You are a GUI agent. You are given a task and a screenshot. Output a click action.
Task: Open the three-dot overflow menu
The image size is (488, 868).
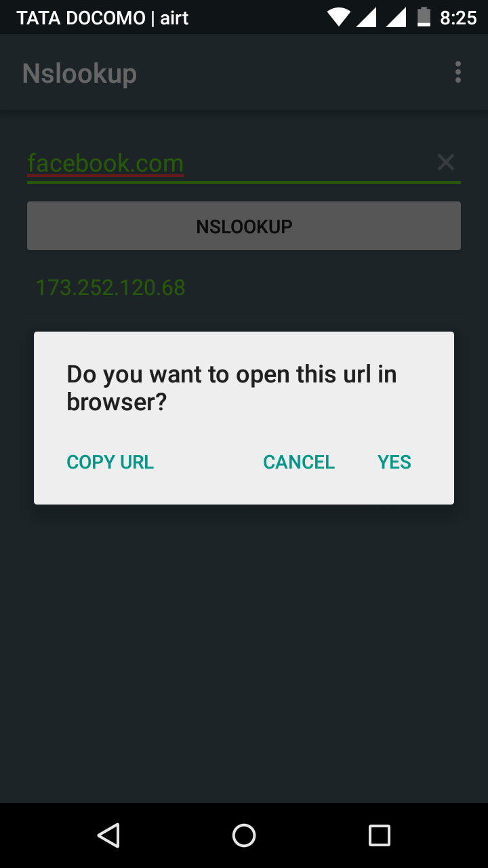click(458, 72)
